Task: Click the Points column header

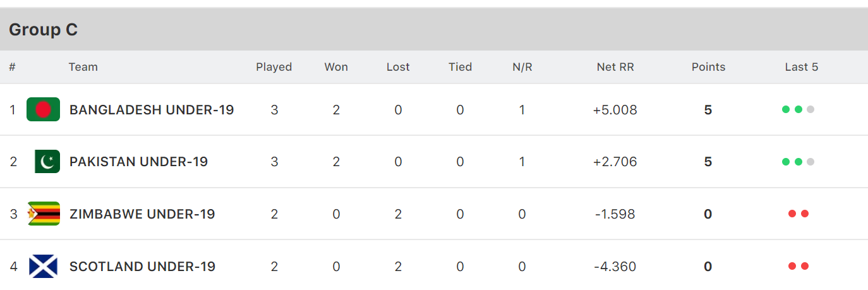Action: click(x=708, y=67)
